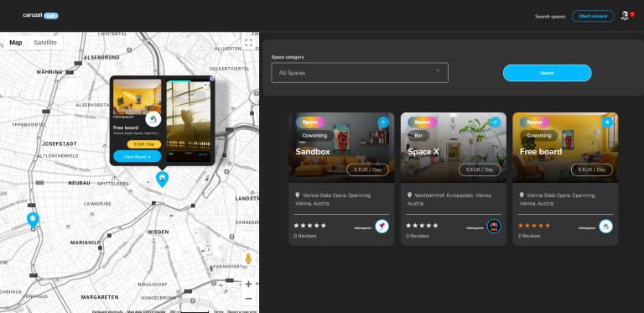Image resolution: width=644 pixels, height=313 pixels.
Task: Click the 5 EUR / Day price on Free board
Action: pos(592,170)
